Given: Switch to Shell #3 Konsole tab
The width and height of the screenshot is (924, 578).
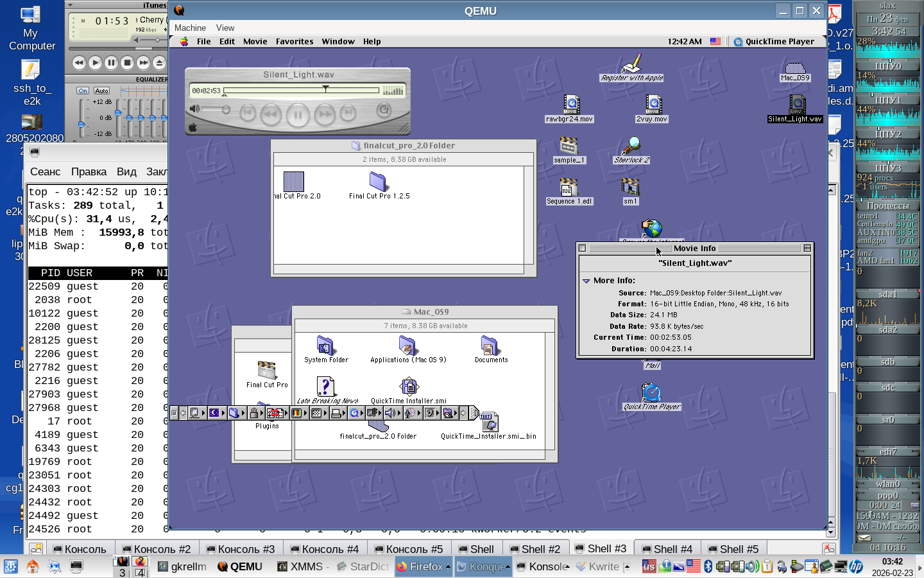Looking at the screenshot, I should 600,548.
